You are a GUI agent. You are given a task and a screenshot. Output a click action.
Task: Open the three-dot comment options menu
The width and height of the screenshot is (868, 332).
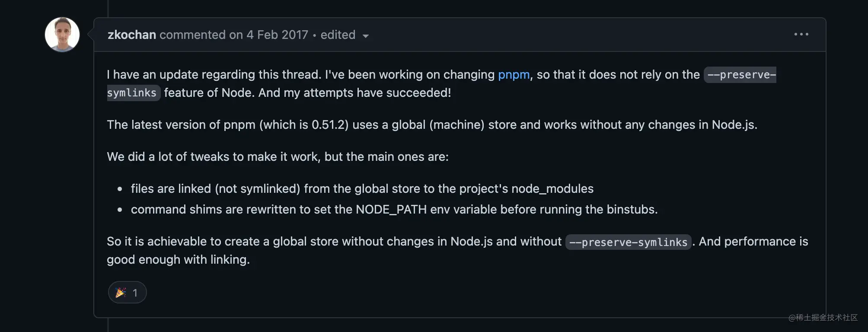801,35
